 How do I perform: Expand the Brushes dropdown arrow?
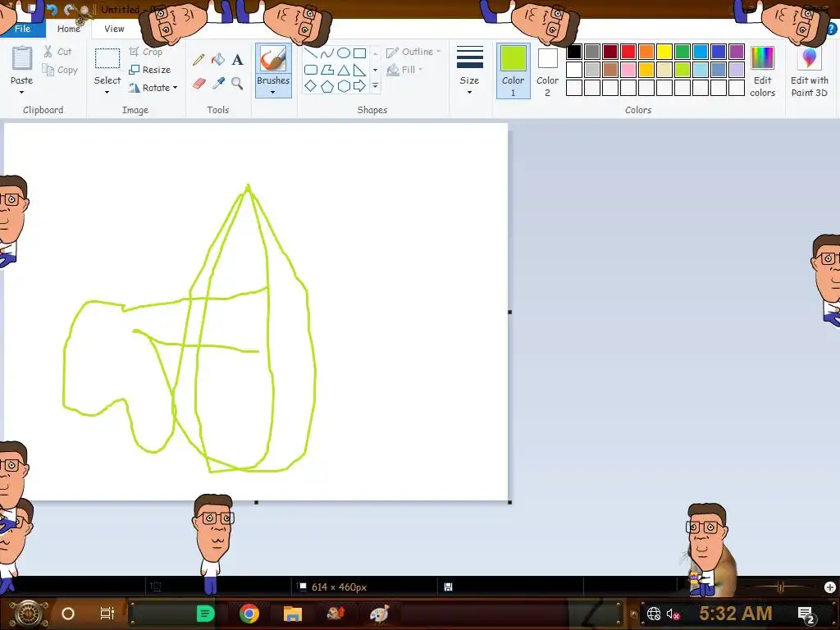point(273,92)
